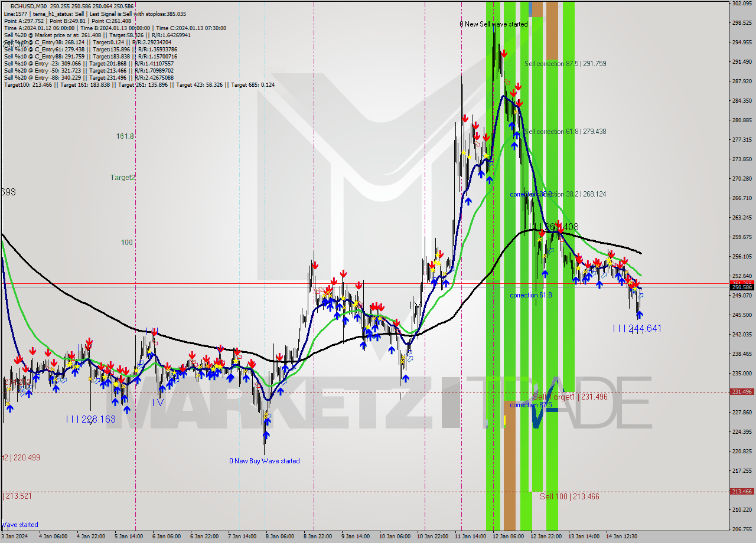Select the '3 Jan 2024' date on time axis
This screenshot has width=756, height=543.
pyautogui.click(x=15, y=537)
